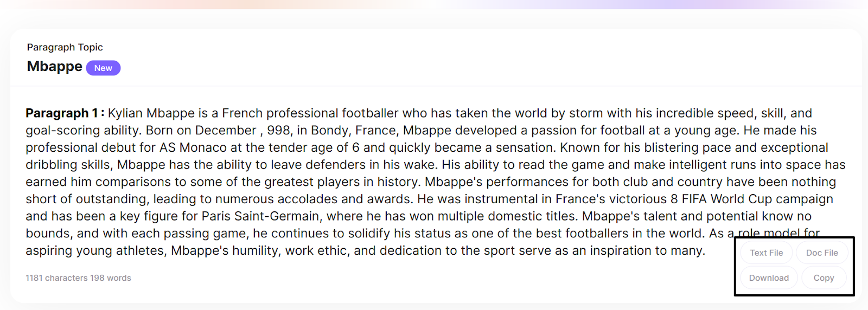Click the 1181 characters 198 words counter
Screen dimensions: 868x310
tap(78, 277)
